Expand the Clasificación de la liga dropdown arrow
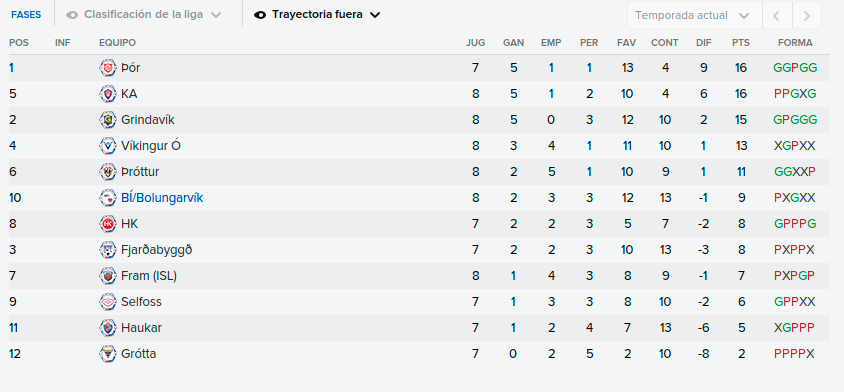The image size is (844, 392). click(216, 15)
